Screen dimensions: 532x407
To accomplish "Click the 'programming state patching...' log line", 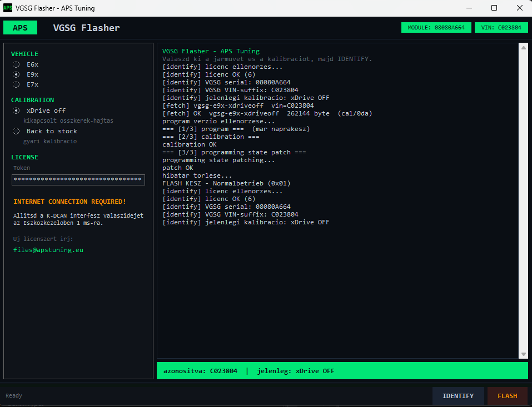I will [x=218, y=160].
